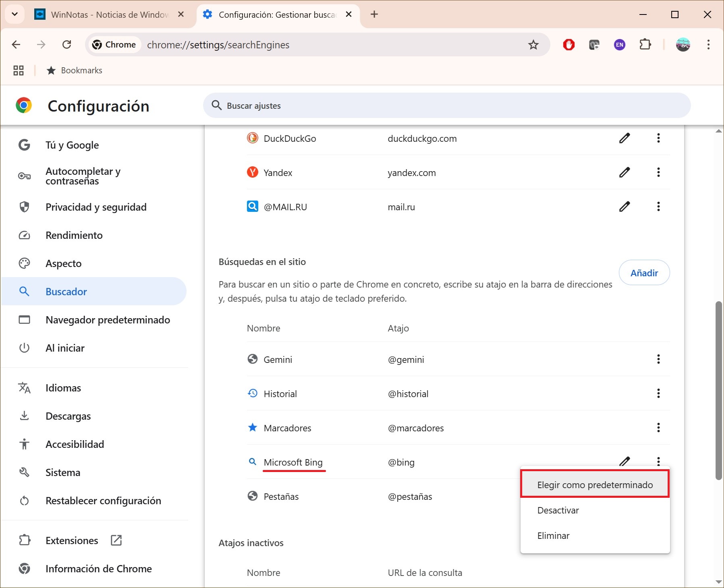Click the Chrome site info chip
The image size is (724, 588).
pyautogui.click(x=114, y=45)
